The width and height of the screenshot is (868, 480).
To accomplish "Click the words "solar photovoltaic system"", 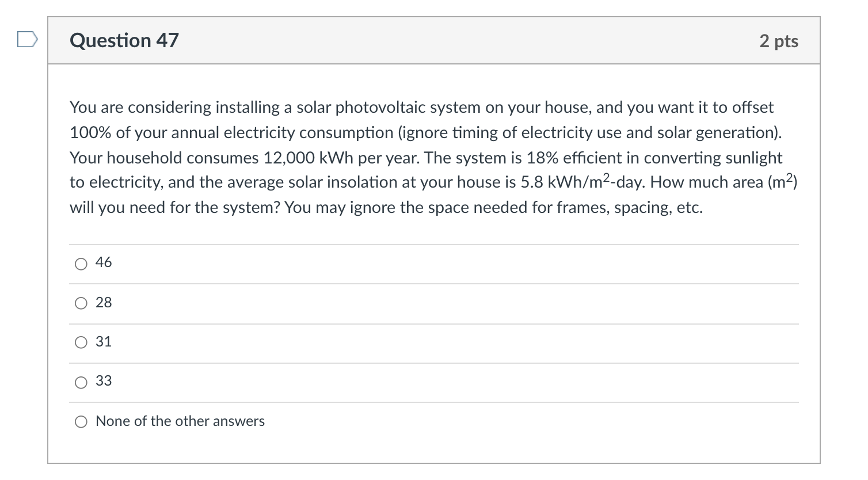I will (388, 108).
